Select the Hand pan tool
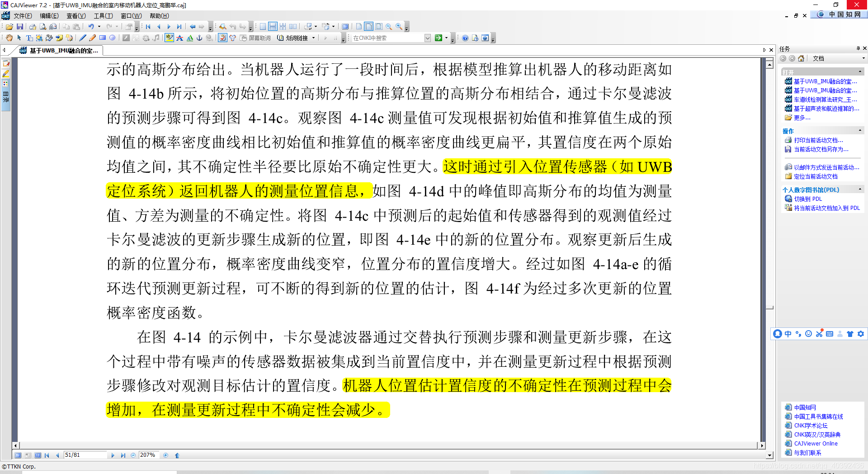The image size is (868, 474). point(9,38)
